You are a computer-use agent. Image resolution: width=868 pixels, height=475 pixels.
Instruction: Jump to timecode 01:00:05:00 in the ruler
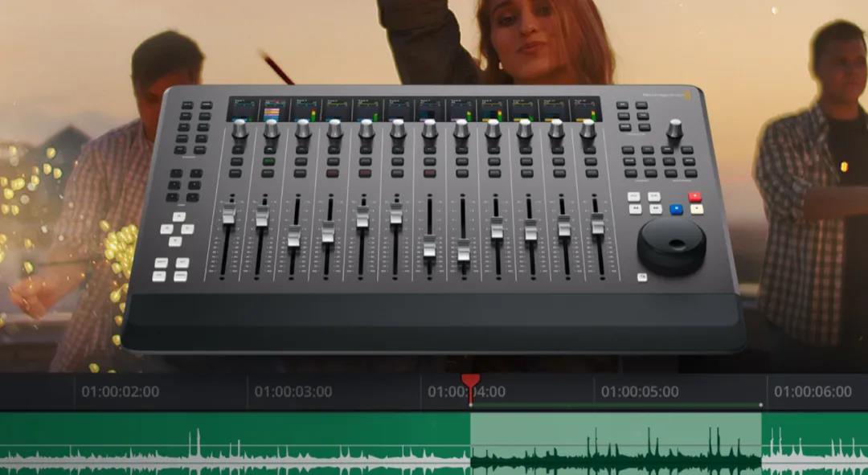coord(640,392)
